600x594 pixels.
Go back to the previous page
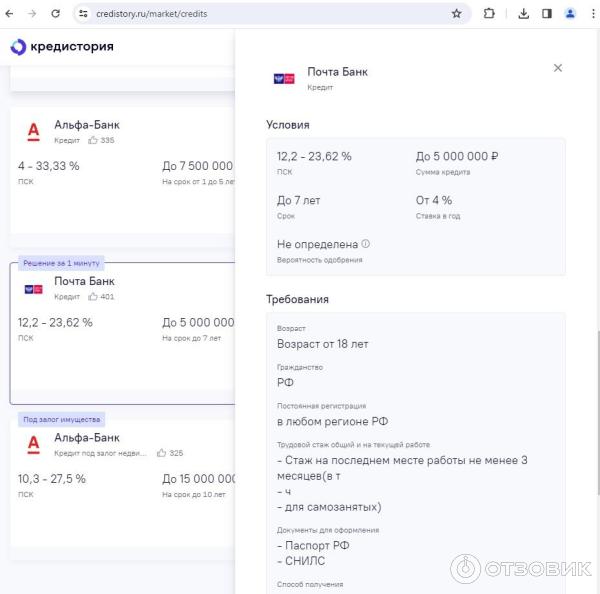point(9,14)
